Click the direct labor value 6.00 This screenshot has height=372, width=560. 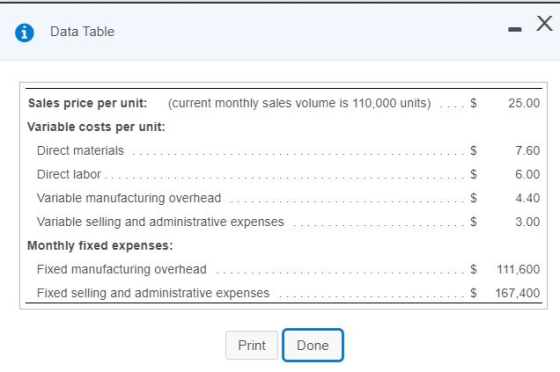coord(528,174)
